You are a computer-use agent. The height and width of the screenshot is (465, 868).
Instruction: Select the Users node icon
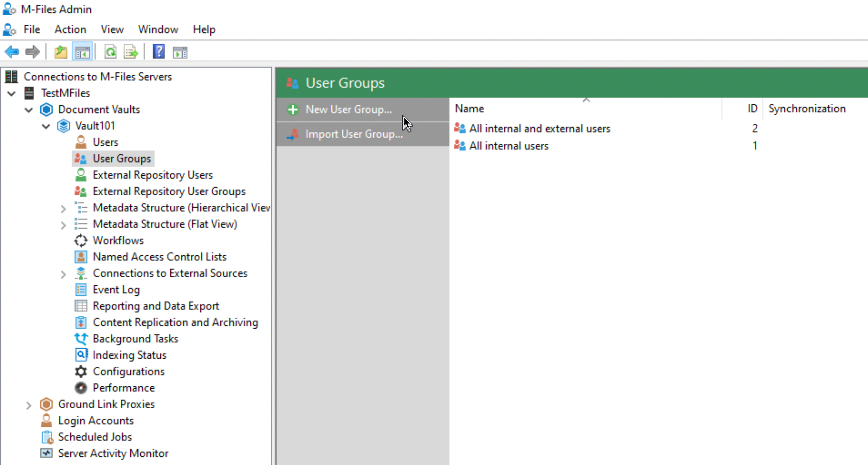(81, 142)
